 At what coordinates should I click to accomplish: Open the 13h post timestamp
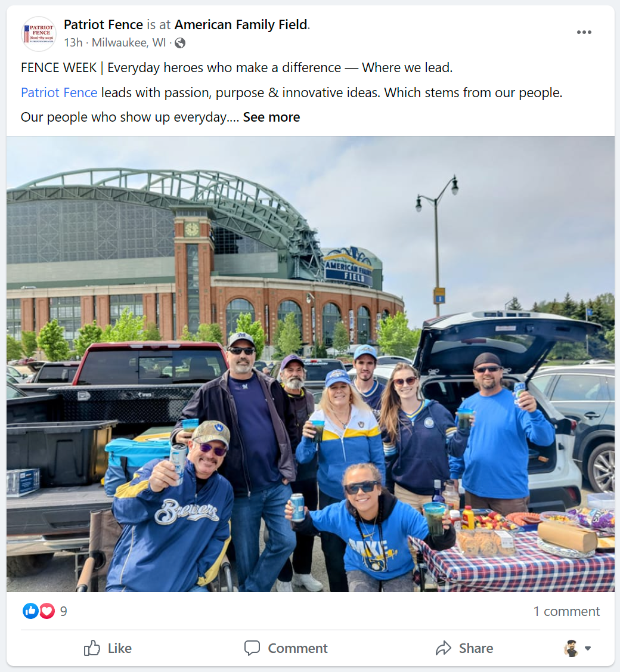click(73, 43)
